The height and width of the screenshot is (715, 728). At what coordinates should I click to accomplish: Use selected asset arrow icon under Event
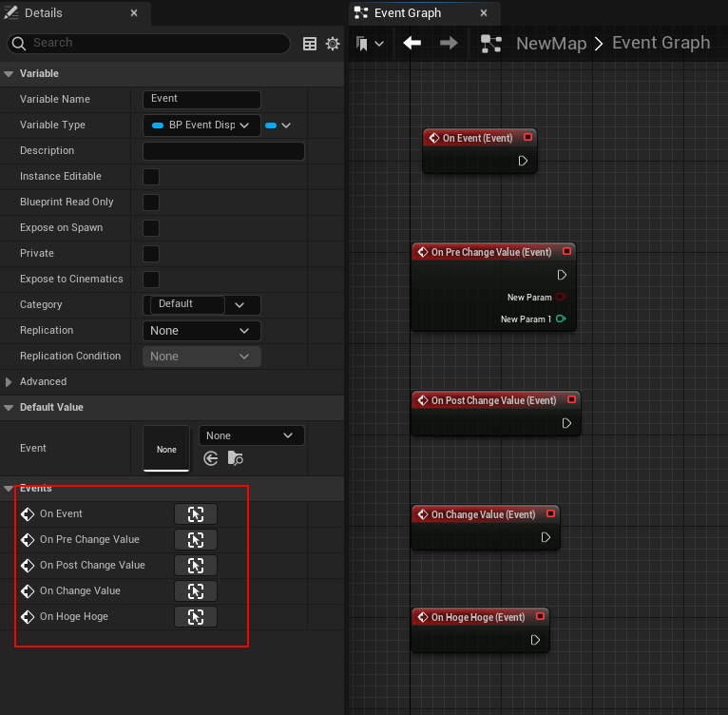(211, 458)
